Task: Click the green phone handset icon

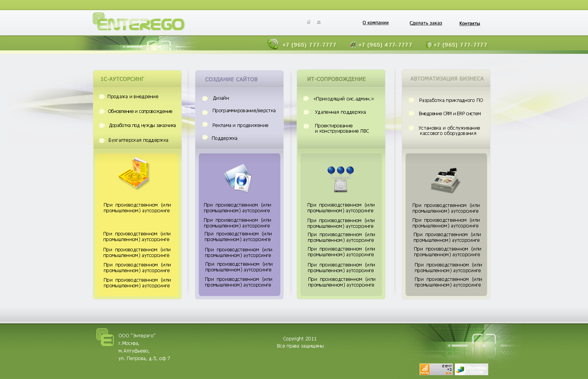Action: 273,44
